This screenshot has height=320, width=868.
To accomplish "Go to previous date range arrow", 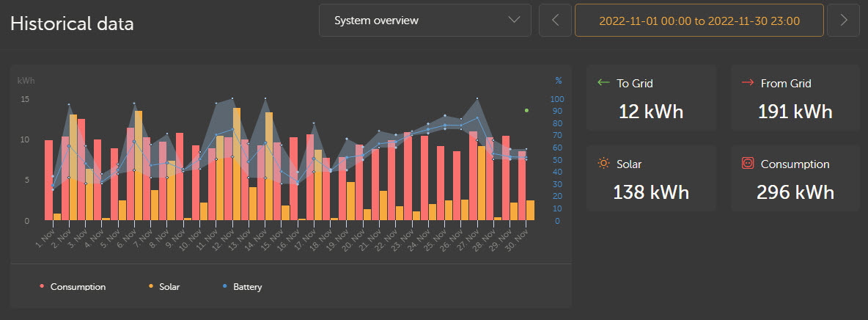I will tap(555, 21).
